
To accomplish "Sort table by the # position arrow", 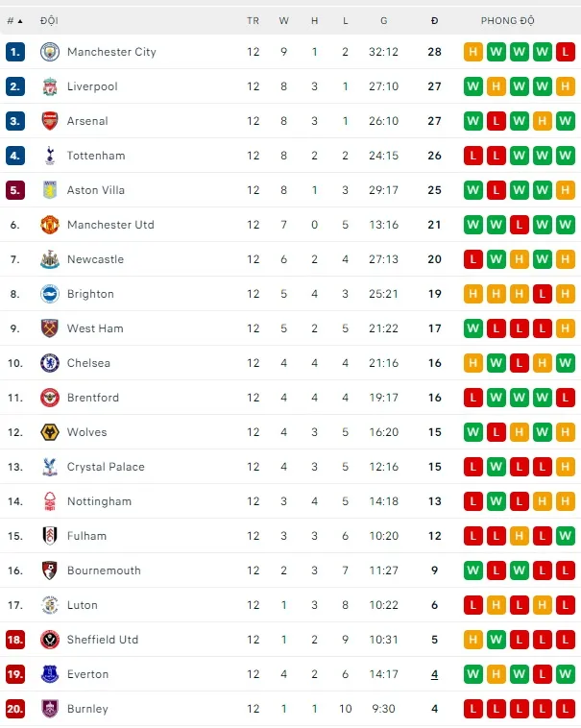I will pos(14,20).
